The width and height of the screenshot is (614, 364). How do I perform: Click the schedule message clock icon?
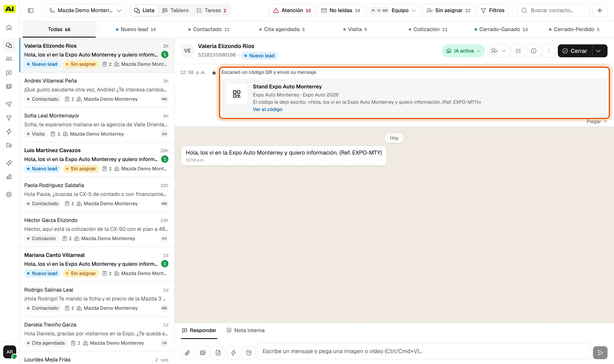click(x=249, y=353)
